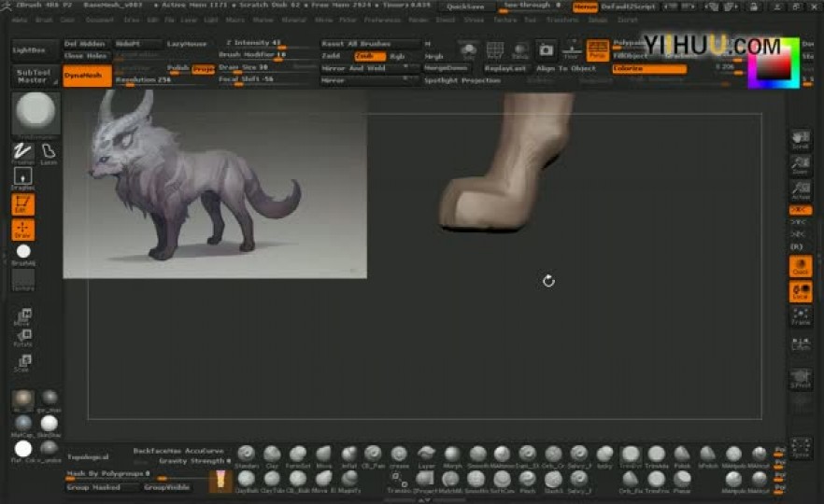Click the Rotate tool in left shelf

23,338
